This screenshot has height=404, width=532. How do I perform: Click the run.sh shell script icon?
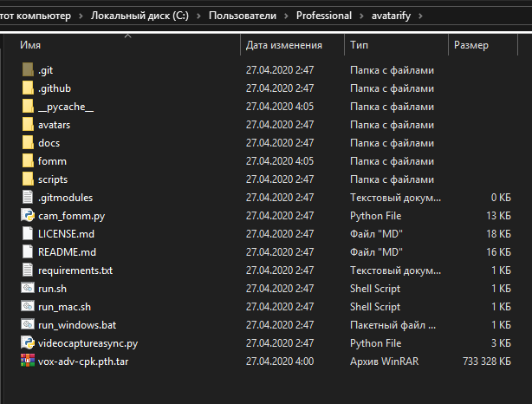coord(28,289)
